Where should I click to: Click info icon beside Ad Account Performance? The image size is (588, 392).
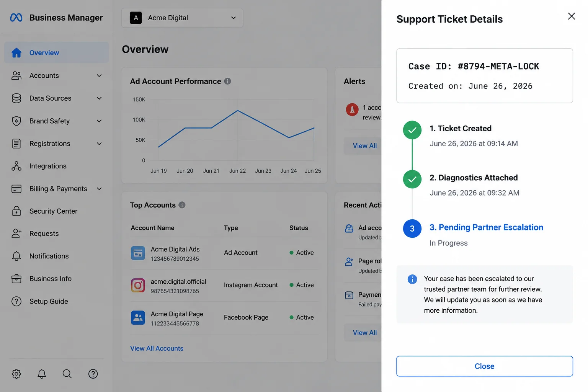tap(227, 81)
